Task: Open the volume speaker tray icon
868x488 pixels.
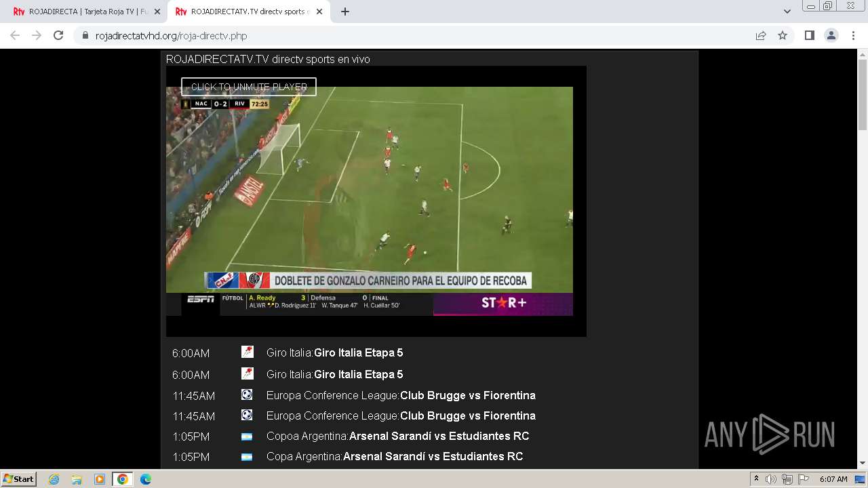Action: click(x=771, y=479)
